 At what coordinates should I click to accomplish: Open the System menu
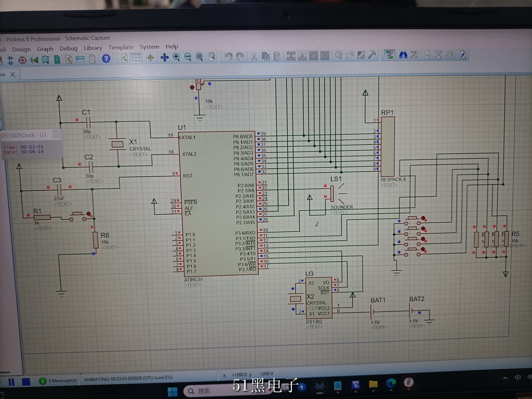click(149, 47)
